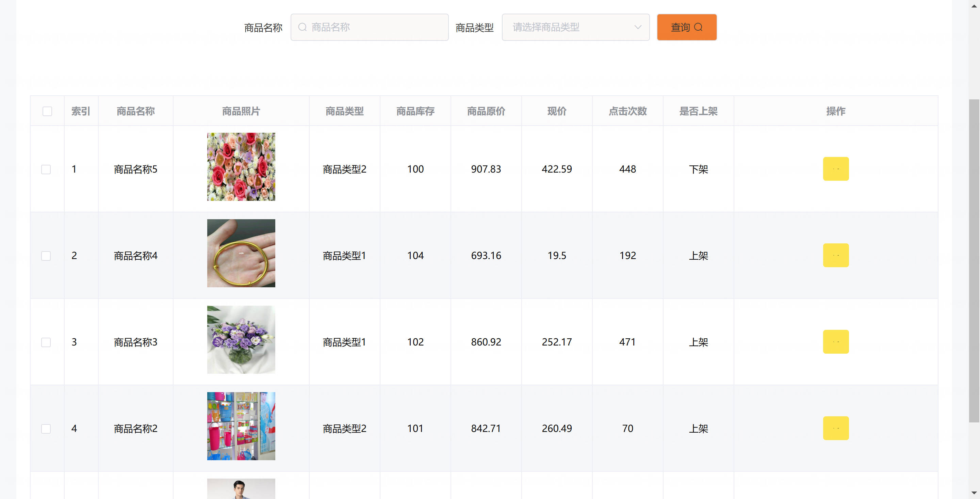
Task: Check the checkbox for row 商品名称4
Action: click(x=46, y=256)
